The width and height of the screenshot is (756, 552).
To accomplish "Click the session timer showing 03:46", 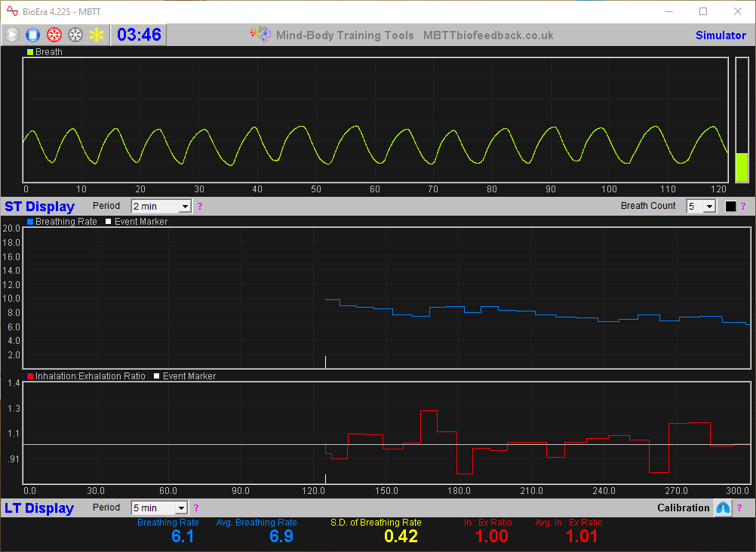I will pyautogui.click(x=138, y=34).
